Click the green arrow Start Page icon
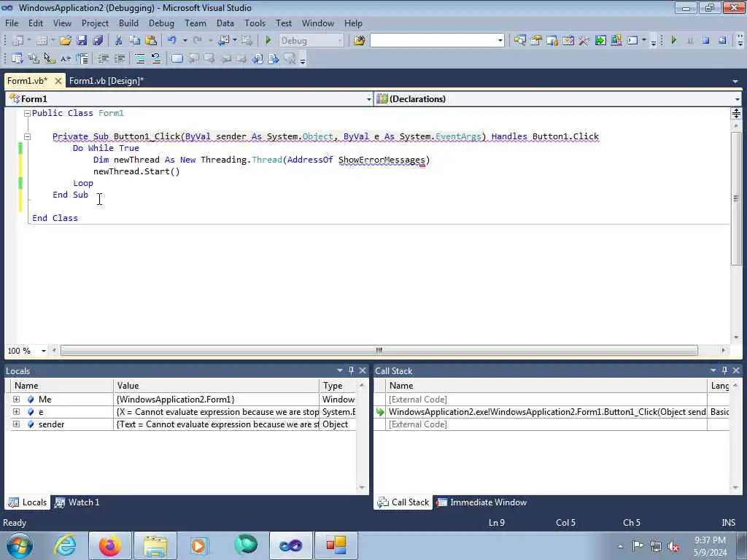Viewport: 747px width, 560px height. click(600, 41)
